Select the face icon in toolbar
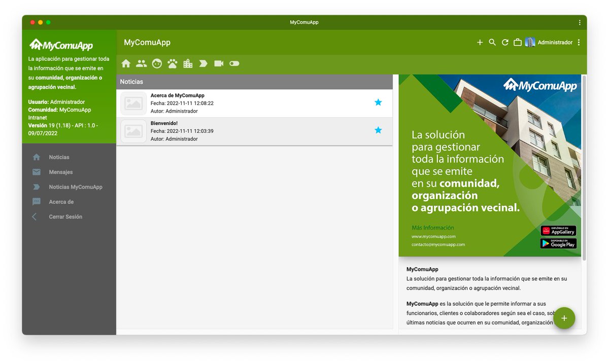609x364 pixels. (157, 63)
